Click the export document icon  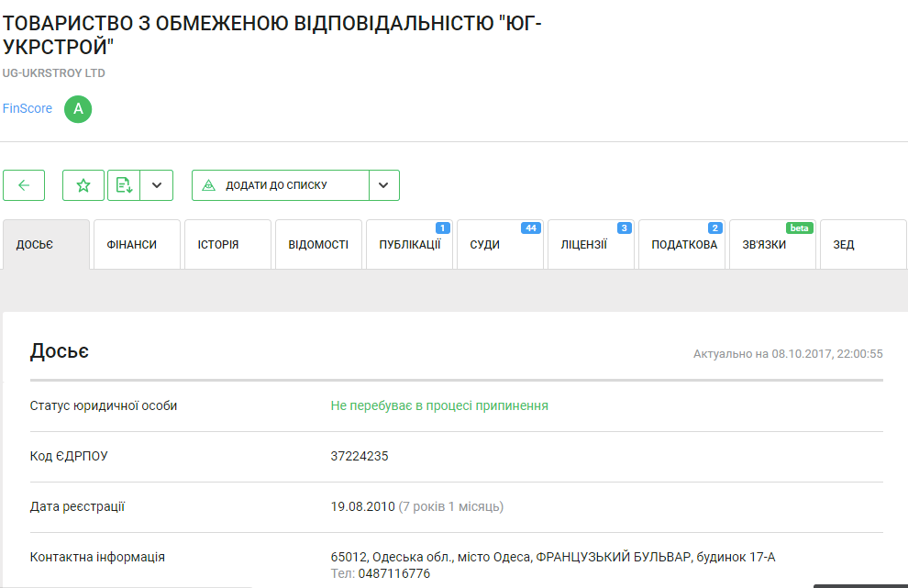123,185
